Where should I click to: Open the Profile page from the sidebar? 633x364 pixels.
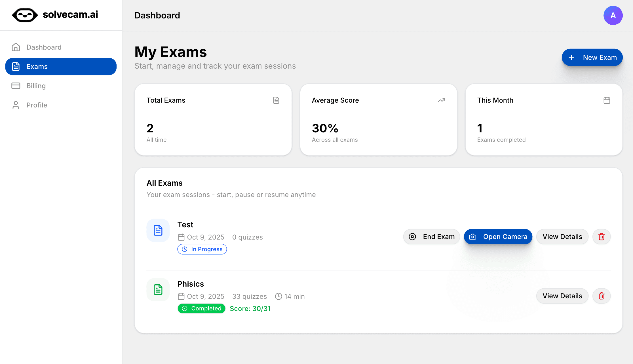[x=37, y=105]
